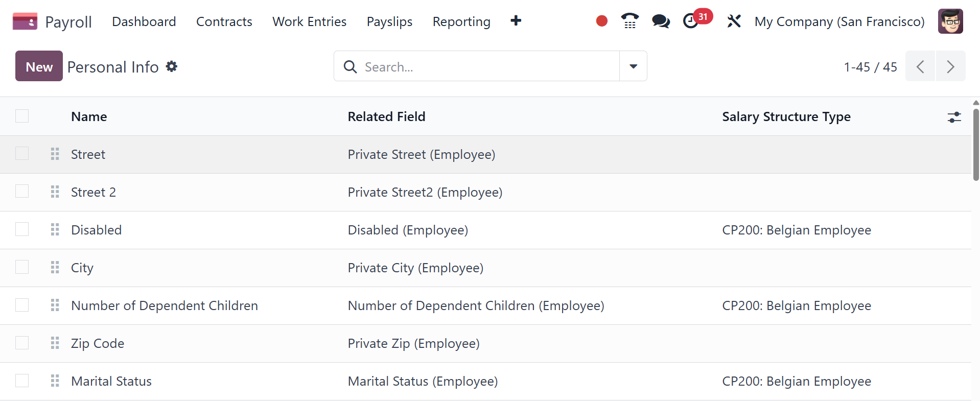
Task: Expand the plus menu in navbar
Action: tap(516, 21)
